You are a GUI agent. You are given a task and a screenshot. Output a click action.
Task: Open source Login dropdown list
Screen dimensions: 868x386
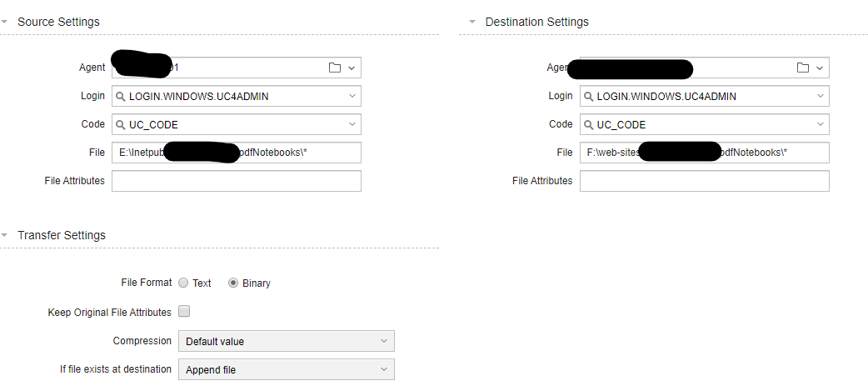tap(352, 96)
